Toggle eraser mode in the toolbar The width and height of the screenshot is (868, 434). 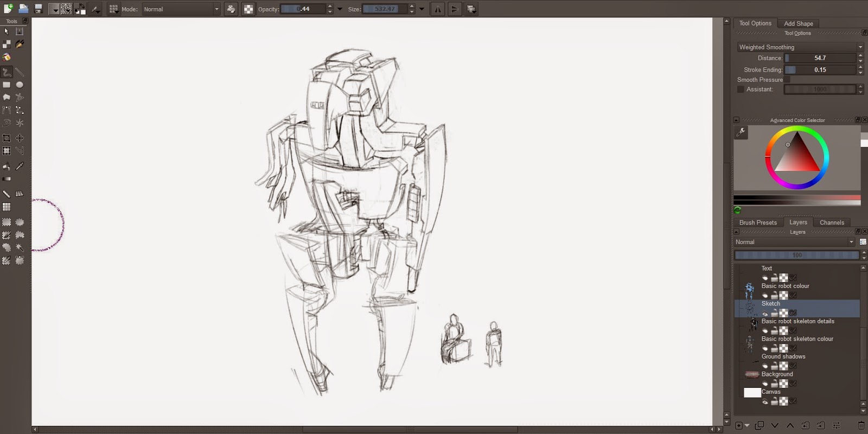[231, 9]
